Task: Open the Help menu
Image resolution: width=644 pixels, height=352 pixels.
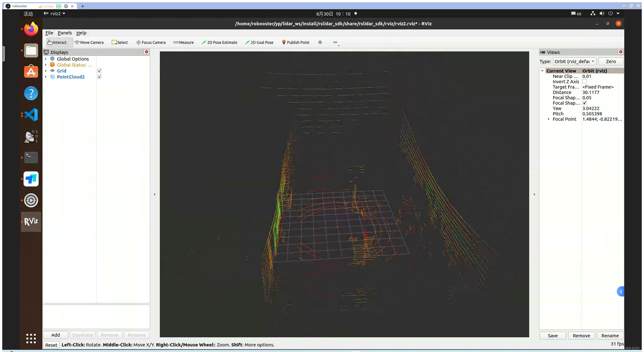Action: [x=81, y=32]
